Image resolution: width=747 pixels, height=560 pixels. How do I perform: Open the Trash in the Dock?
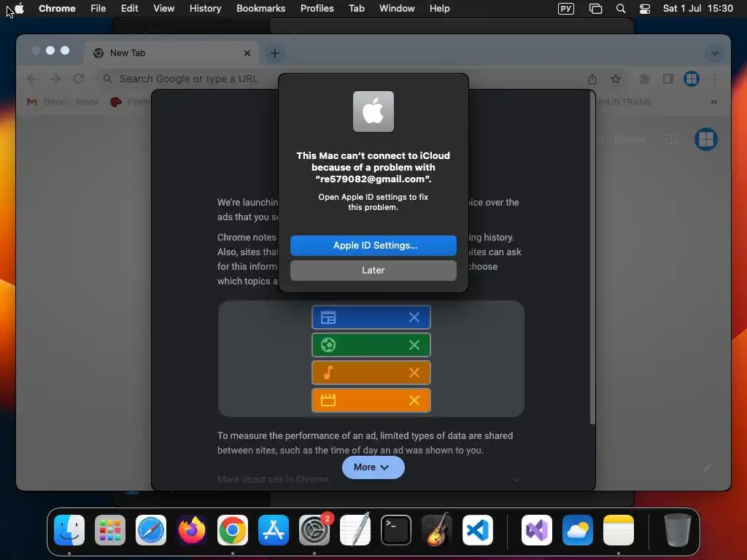click(678, 530)
